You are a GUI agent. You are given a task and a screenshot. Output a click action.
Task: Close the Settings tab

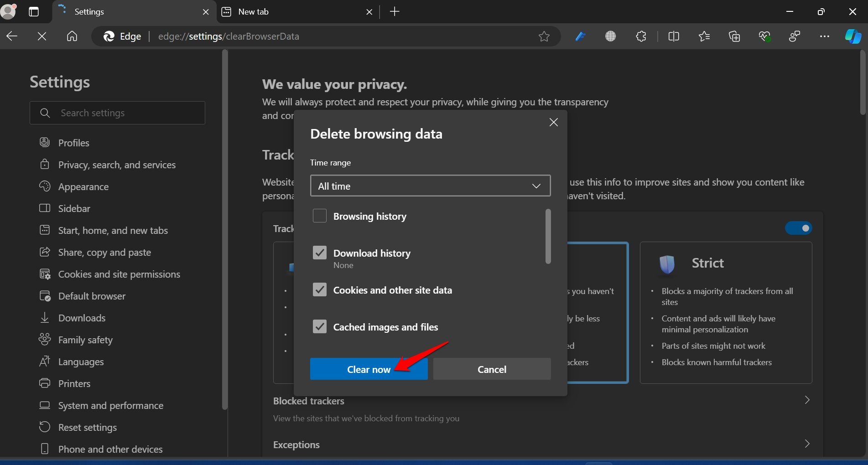(x=206, y=12)
